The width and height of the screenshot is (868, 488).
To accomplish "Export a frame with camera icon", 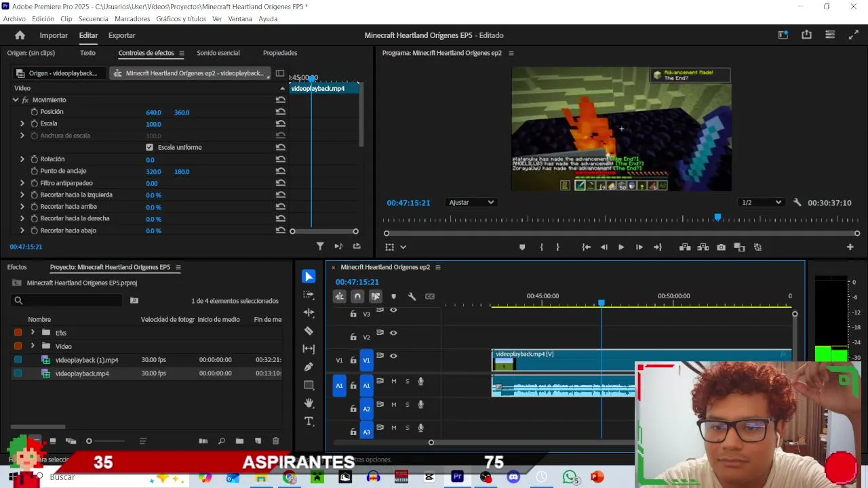I will [x=721, y=247].
